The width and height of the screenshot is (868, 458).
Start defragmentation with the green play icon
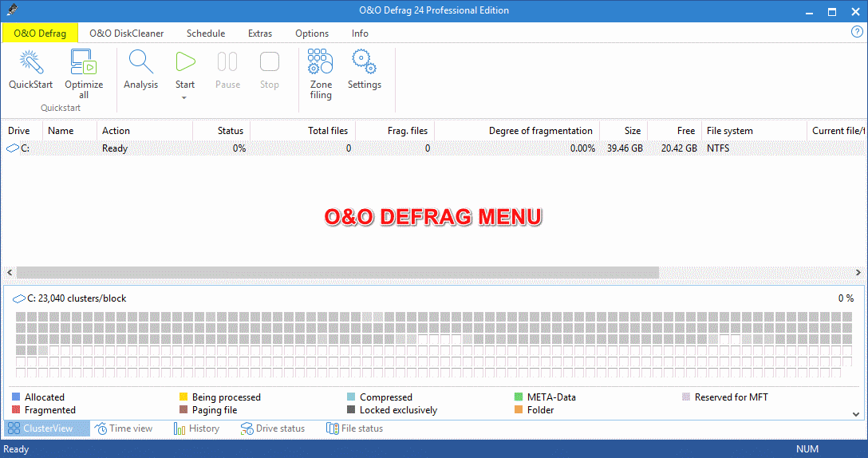185,61
